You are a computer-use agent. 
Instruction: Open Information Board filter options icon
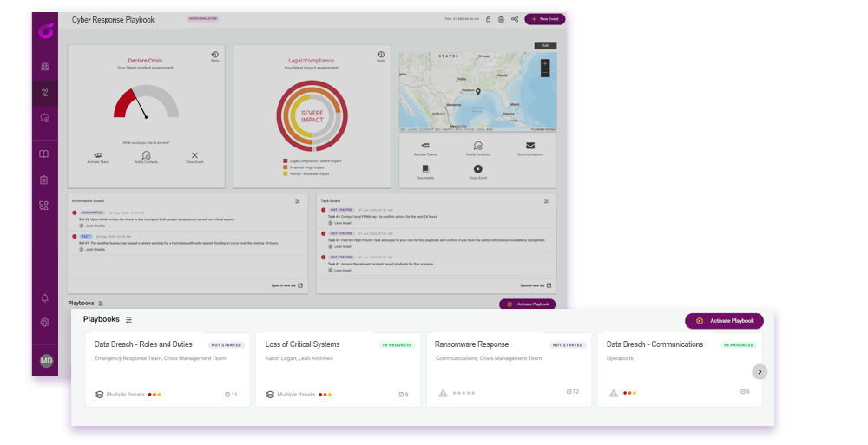click(x=297, y=201)
